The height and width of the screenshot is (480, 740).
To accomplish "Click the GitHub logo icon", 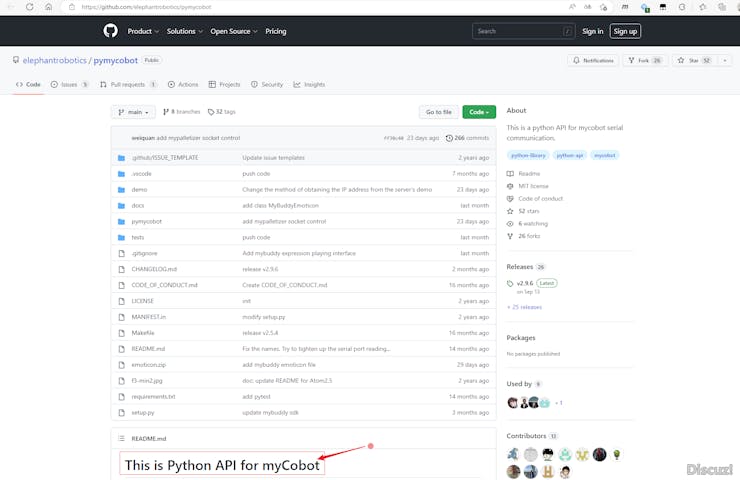I will point(110,31).
